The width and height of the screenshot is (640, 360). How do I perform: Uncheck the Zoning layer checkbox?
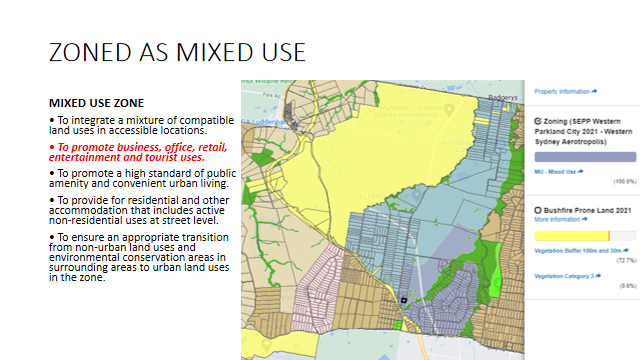pyautogui.click(x=538, y=121)
